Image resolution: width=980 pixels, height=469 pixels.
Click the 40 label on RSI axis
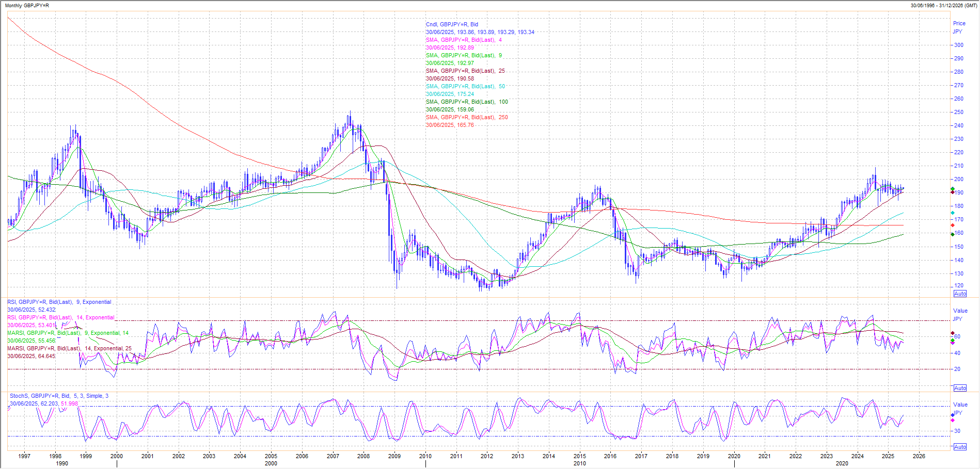[957, 353]
